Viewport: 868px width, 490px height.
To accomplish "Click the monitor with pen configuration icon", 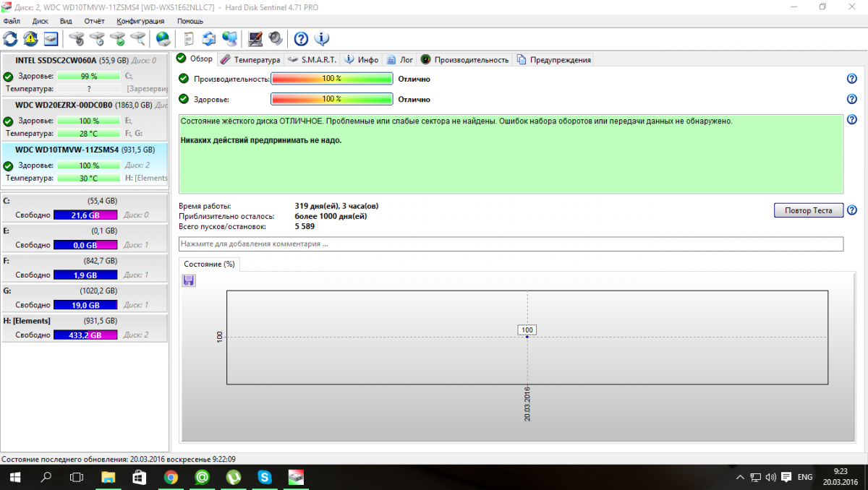I will point(255,38).
